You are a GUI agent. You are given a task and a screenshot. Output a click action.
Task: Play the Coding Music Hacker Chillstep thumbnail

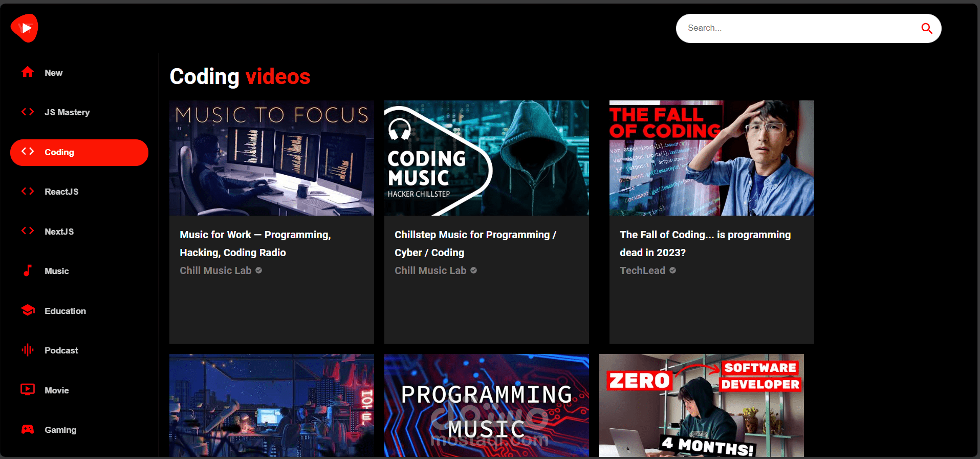487,158
